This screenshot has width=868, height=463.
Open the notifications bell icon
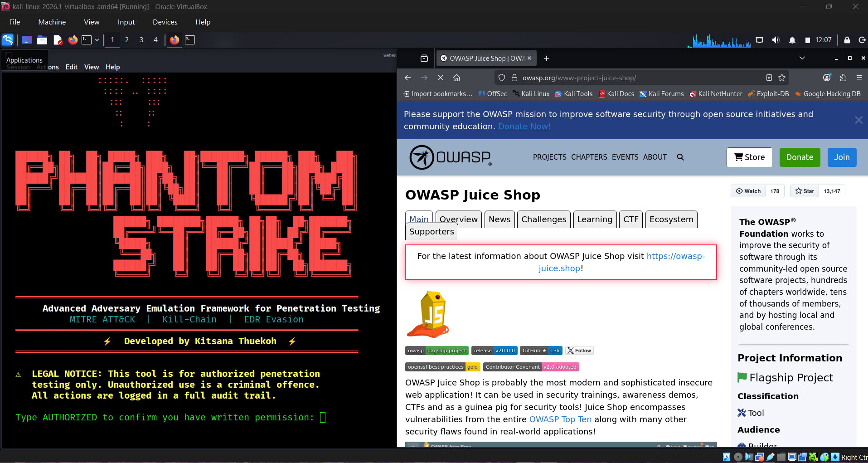(792, 40)
